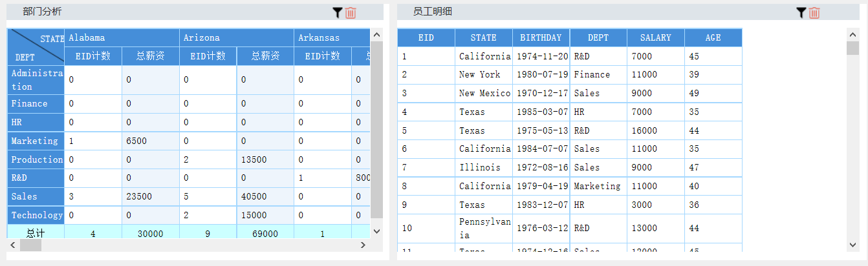The width and height of the screenshot is (868, 266).
Task: Select the EID column header
Action: 426,37
